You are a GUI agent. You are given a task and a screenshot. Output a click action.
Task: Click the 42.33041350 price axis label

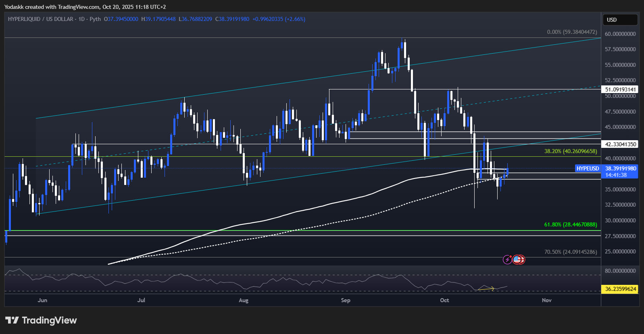[621, 144]
